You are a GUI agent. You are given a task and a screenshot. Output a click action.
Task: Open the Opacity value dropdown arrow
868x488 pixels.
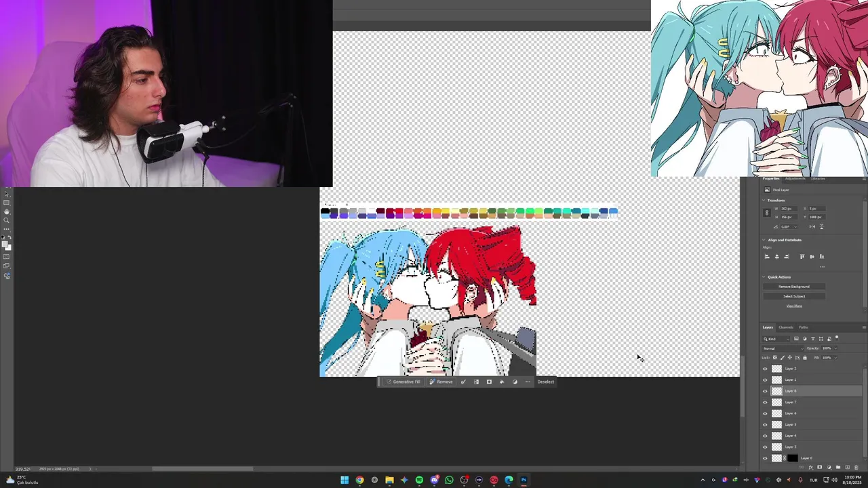coord(835,348)
